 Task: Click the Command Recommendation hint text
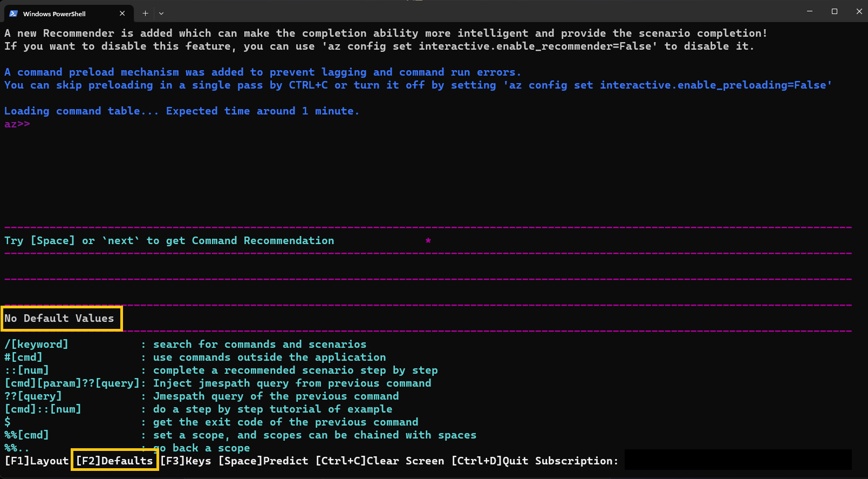(169, 240)
